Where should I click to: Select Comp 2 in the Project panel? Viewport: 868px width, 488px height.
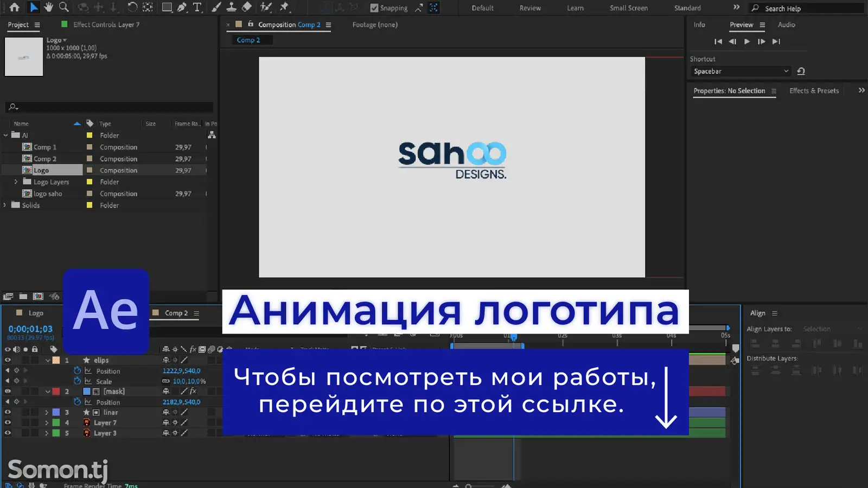(x=45, y=159)
